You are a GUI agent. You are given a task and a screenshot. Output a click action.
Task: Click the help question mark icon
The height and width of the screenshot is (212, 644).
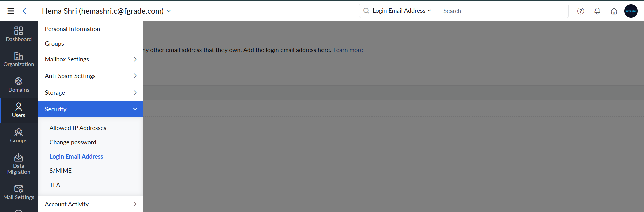click(581, 11)
